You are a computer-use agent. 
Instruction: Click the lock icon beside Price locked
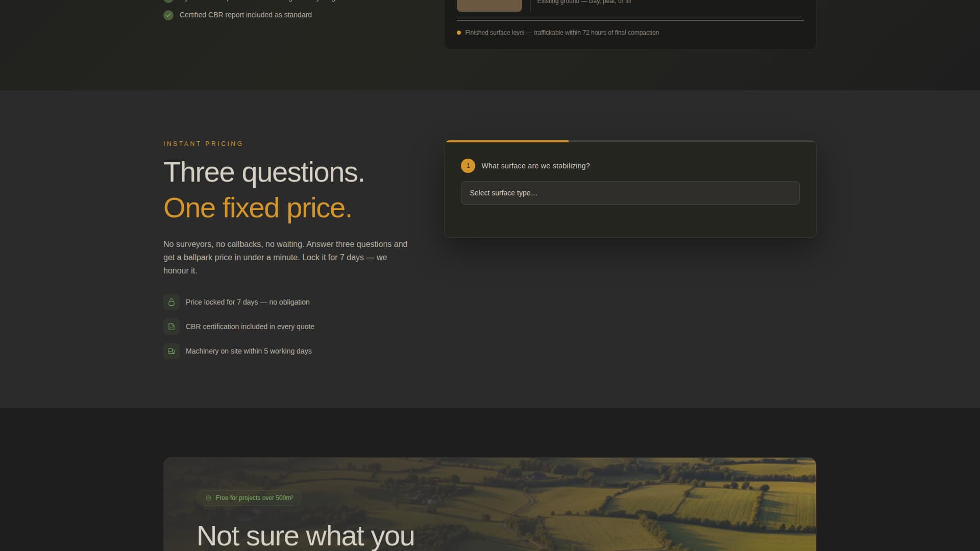[171, 302]
